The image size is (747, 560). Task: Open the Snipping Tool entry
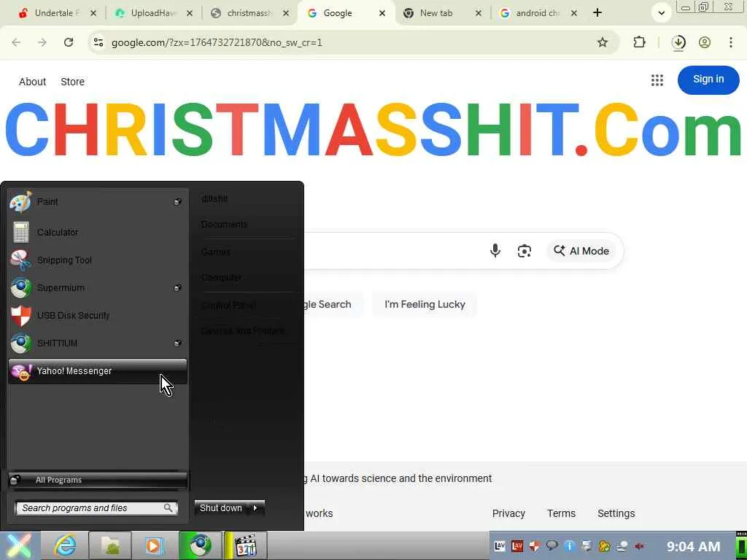[x=97, y=260]
